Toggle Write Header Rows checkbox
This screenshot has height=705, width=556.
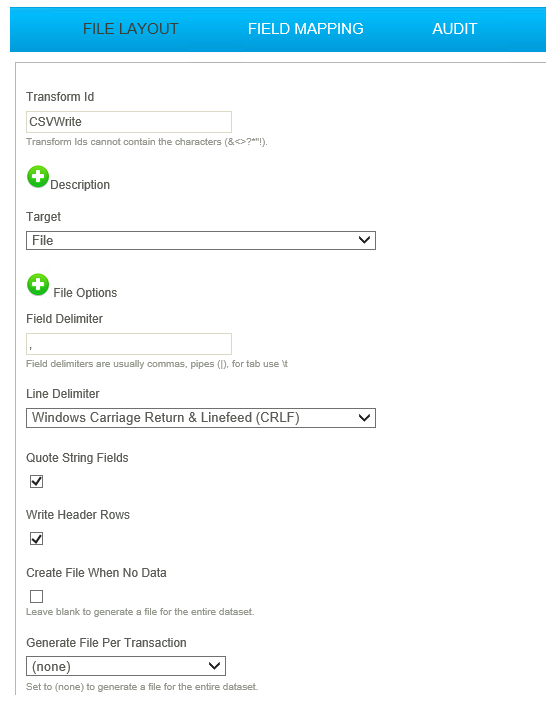[36, 539]
